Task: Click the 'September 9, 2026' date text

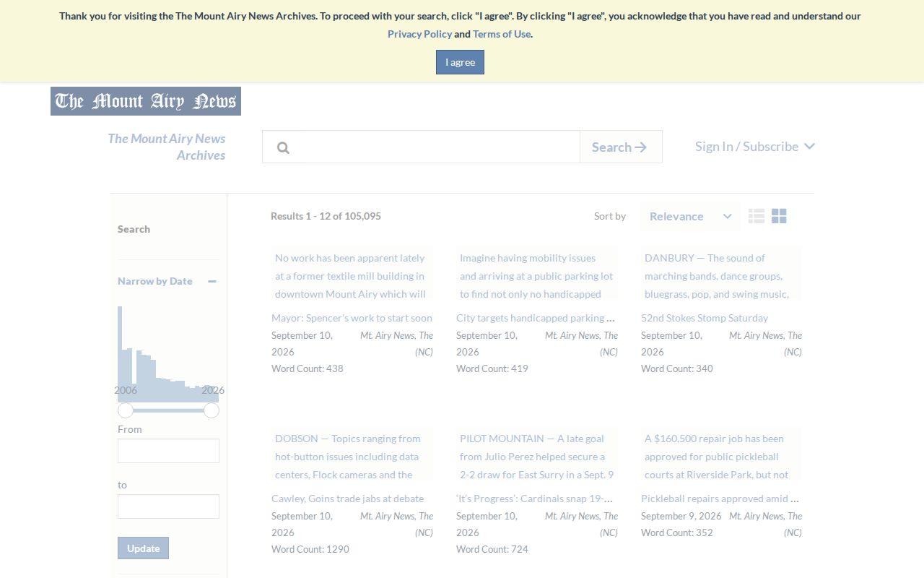Action: pyautogui.click(x=681, y=516)
